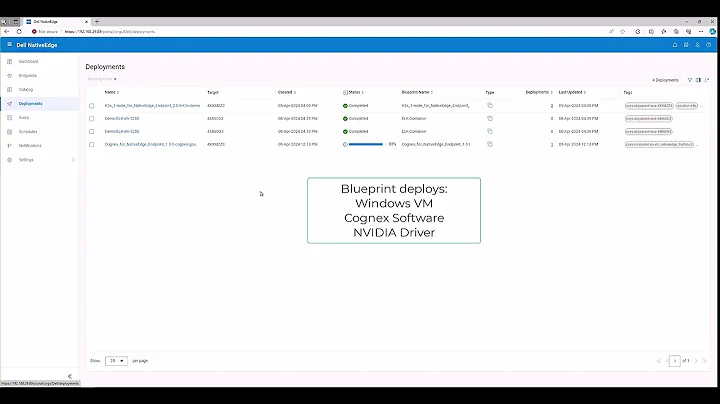Viewport: 720px width, 404px height.
Task: Click the Endpoints sidebar icon
Action: (9, 76)
